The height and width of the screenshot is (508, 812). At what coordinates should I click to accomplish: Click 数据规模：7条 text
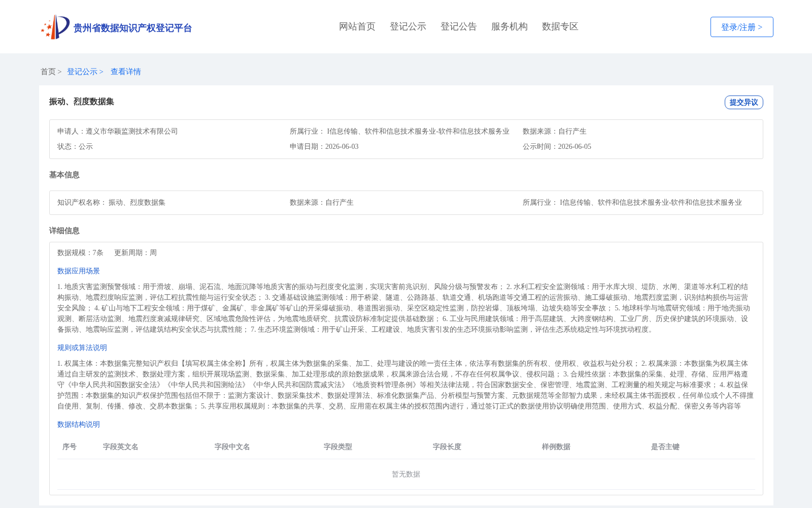(80, 252)
